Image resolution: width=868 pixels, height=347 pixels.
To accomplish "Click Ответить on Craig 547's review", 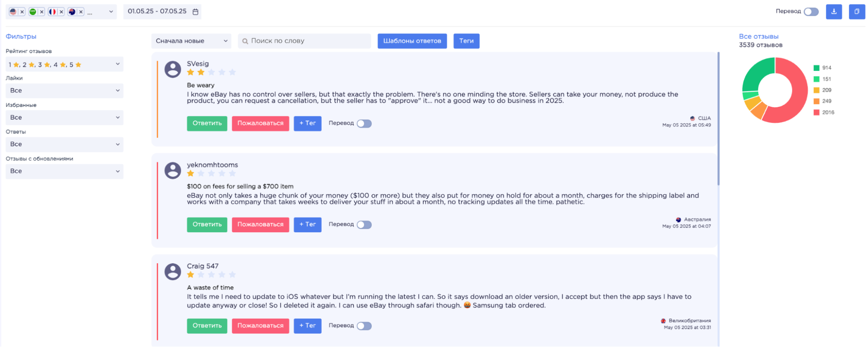I will coord(207,326).
